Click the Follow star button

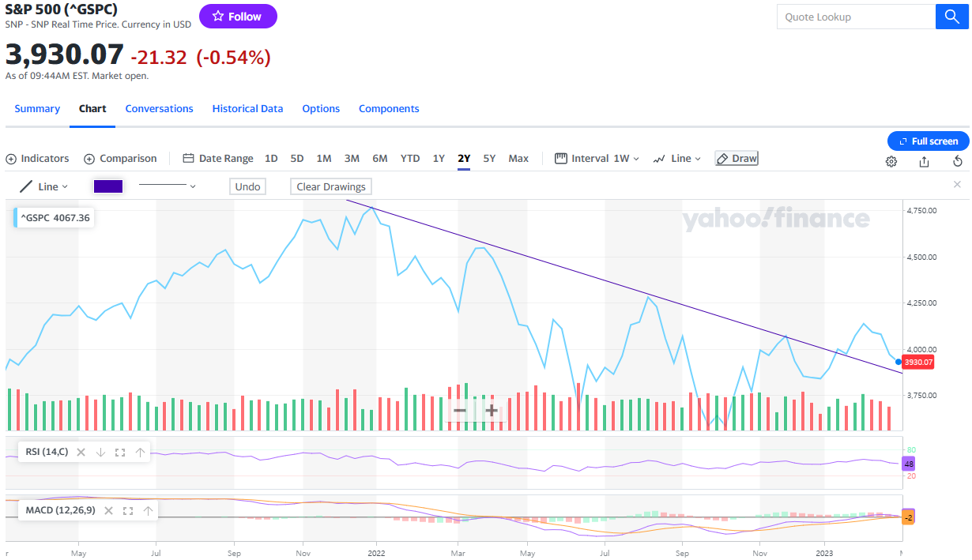click(x=238, y=17)
